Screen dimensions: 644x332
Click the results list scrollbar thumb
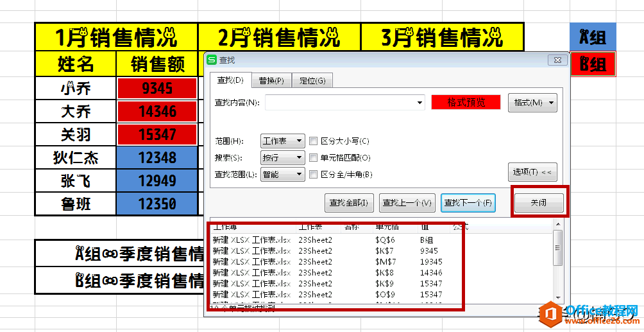558,248
